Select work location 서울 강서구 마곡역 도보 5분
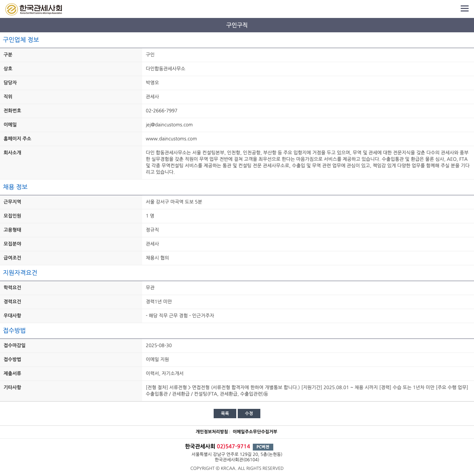This screenshot has height=476, width=474. point(174,202)
